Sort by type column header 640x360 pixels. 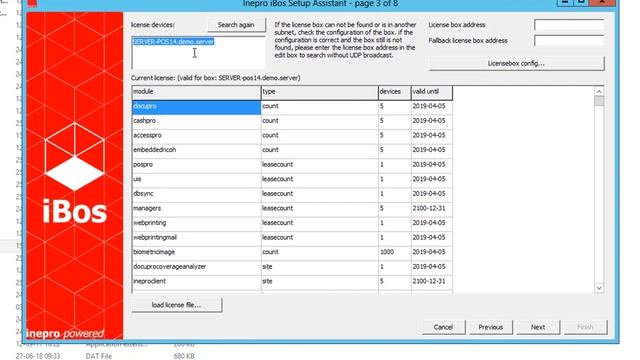point(320,93)
